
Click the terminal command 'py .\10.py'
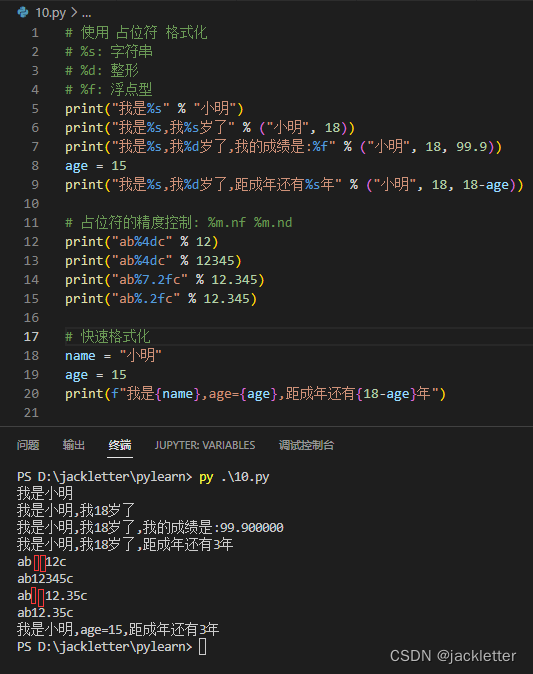click(234, 477)
